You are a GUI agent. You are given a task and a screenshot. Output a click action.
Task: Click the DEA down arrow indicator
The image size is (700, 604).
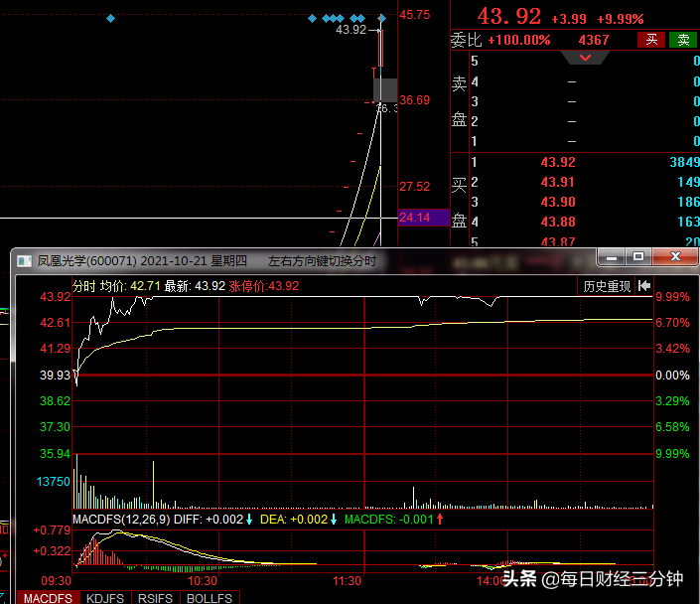pyautogui.click(x=333, y=520)
